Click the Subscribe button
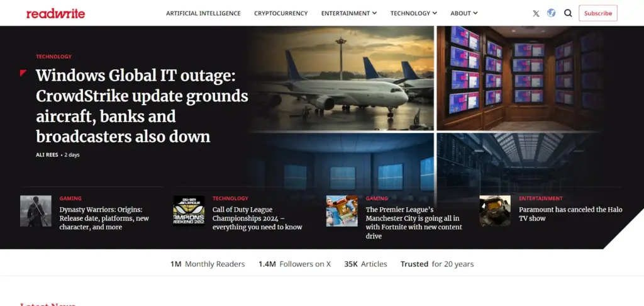Screen dimensions: 644x306 [x=597, y=13]
